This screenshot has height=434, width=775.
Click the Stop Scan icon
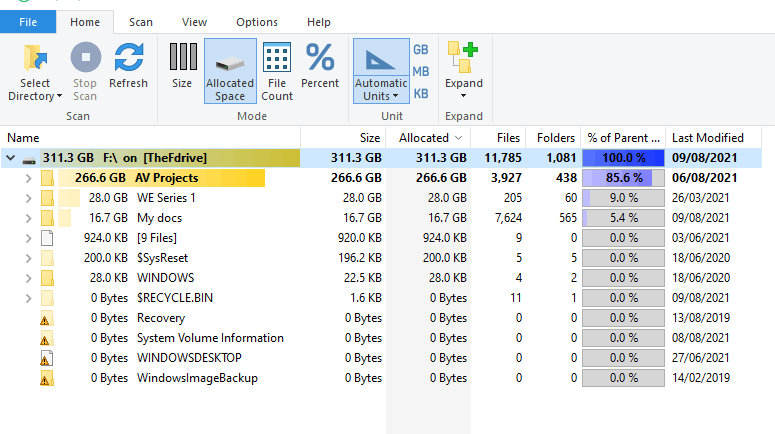click(x=86, y=57)
